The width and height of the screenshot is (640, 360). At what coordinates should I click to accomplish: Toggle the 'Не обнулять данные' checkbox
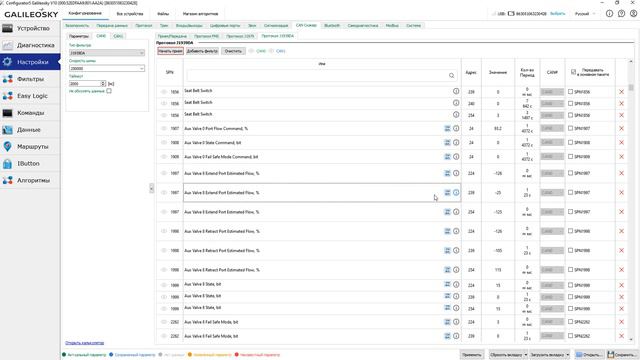[x=109, y=91]
